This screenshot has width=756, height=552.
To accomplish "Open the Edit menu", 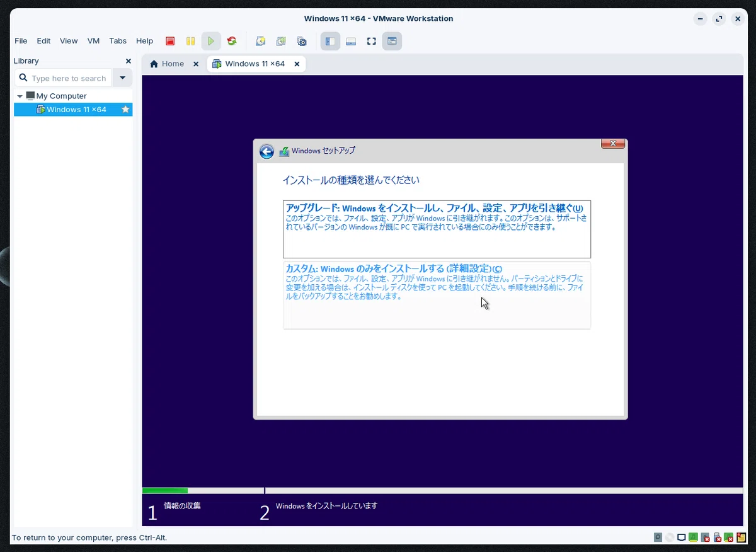I will (x=43, y=41).
